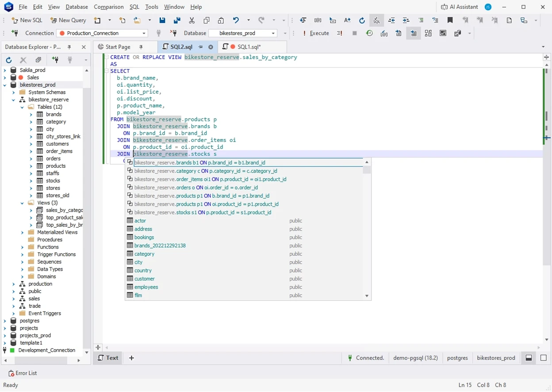Refresh the Database Explorer tree
Image resolution: width=552 pixels, height=392 pixels.
coord(9,60)
